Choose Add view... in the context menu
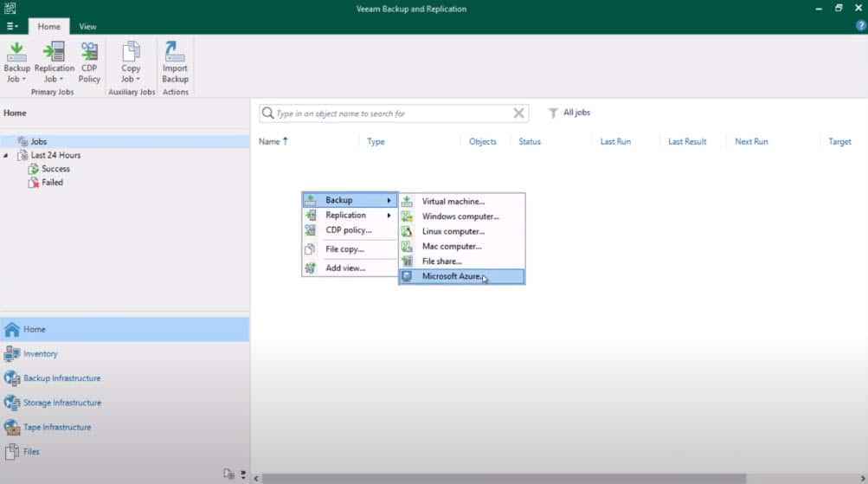This screenshot has height=484, width=868. [x=350, y=268]
